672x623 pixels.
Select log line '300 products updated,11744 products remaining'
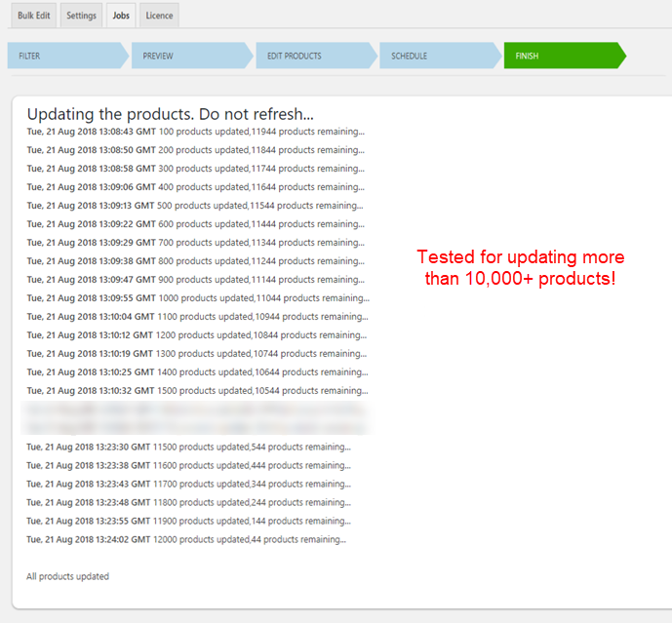pos(196,169)
